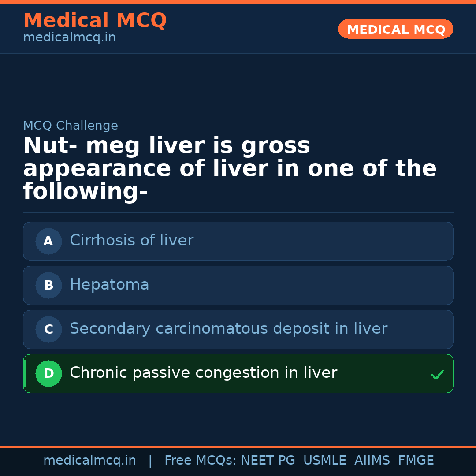
Task: Select the "Cirrhosis of liver" answer text
Action: (131, 241)
